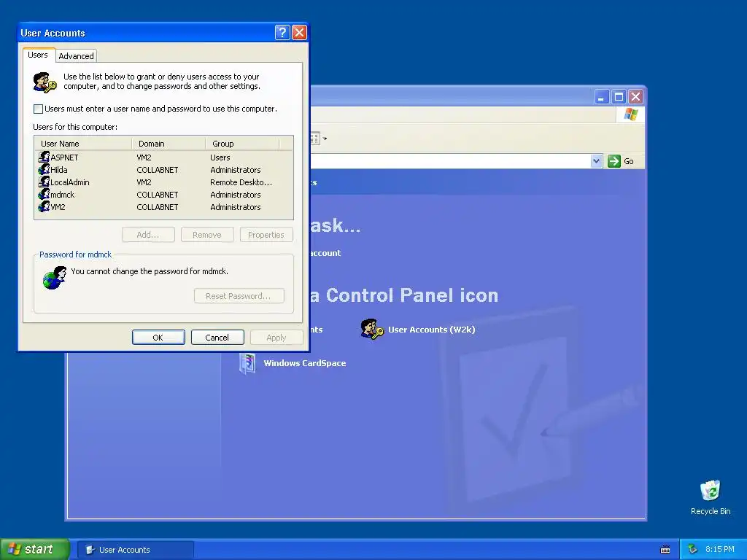Click the Windows CardSpace link text
The image size is (747, 560).
(x=305, y=363)
